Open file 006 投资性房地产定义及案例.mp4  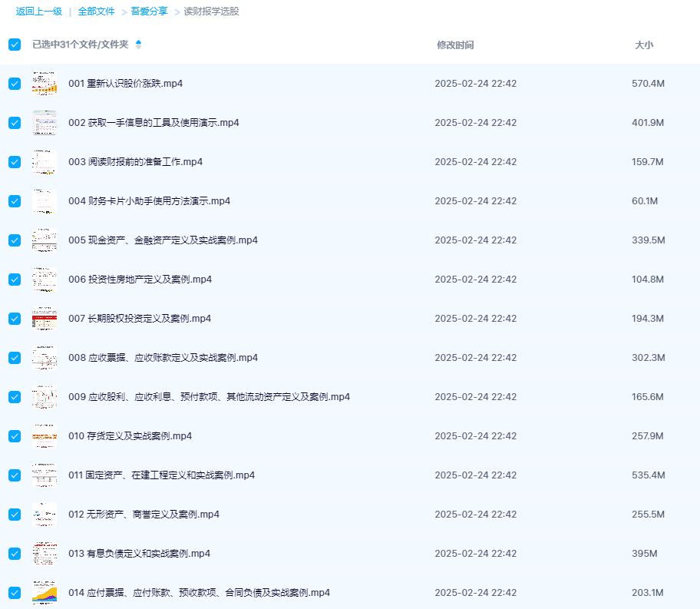140,280
